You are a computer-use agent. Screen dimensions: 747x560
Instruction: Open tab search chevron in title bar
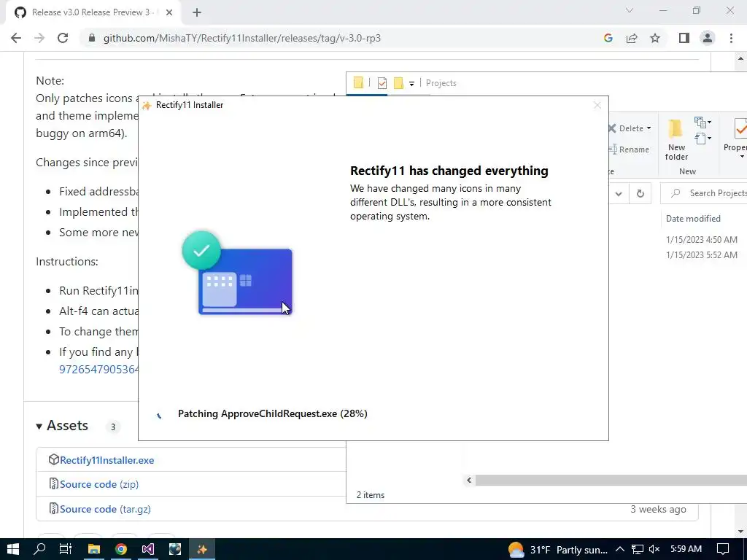(x=630, y=10)
